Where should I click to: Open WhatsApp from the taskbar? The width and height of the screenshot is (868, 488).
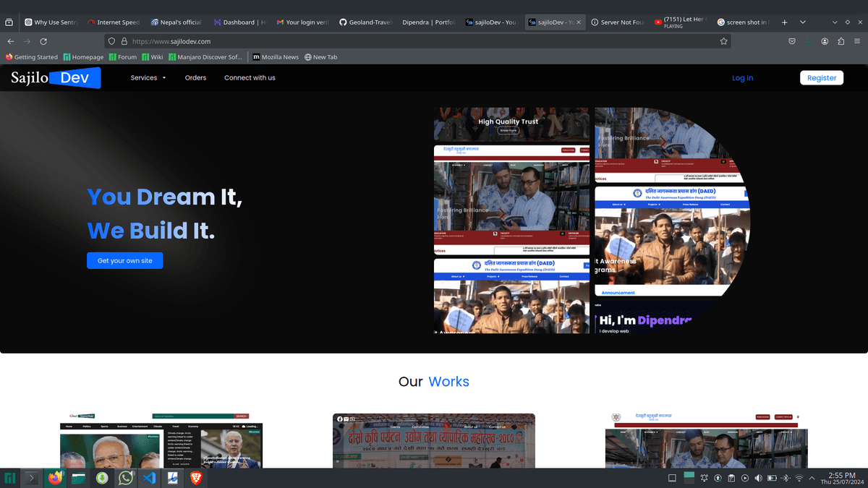pos(126,478)
